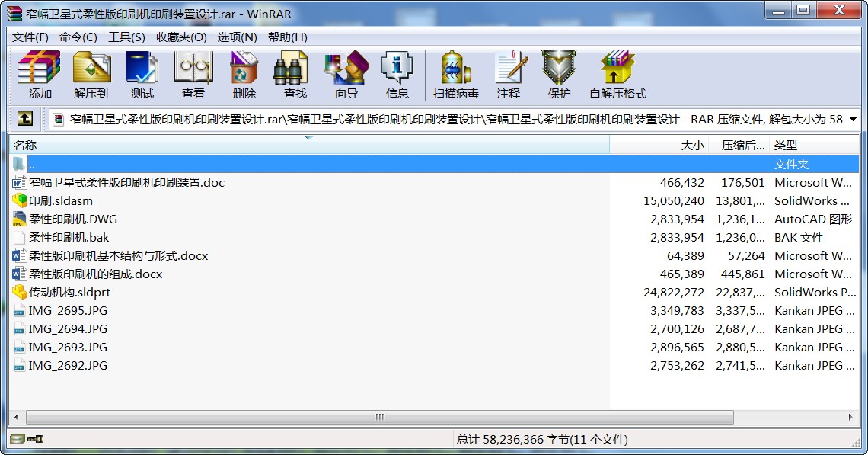Select file name IMG_2693.JPG
Screen dimensions: 868x455
(x=68, y=347)
